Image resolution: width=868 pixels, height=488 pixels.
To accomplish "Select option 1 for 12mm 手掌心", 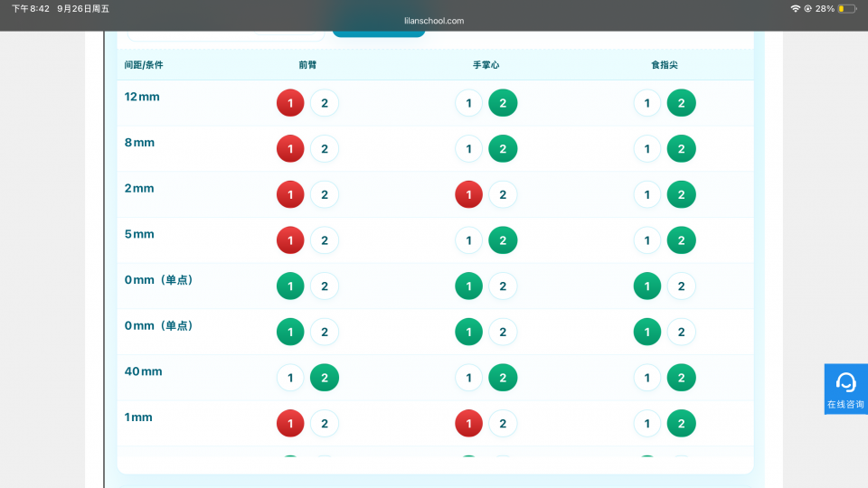I will (x=468, y=103).
